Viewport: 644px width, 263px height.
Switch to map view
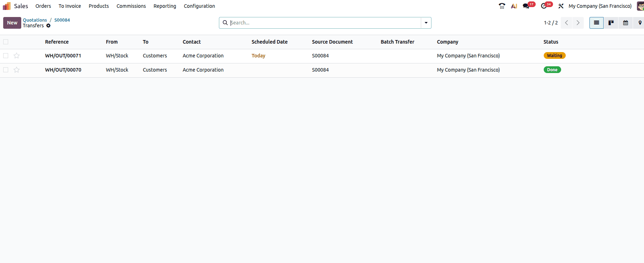640,23
